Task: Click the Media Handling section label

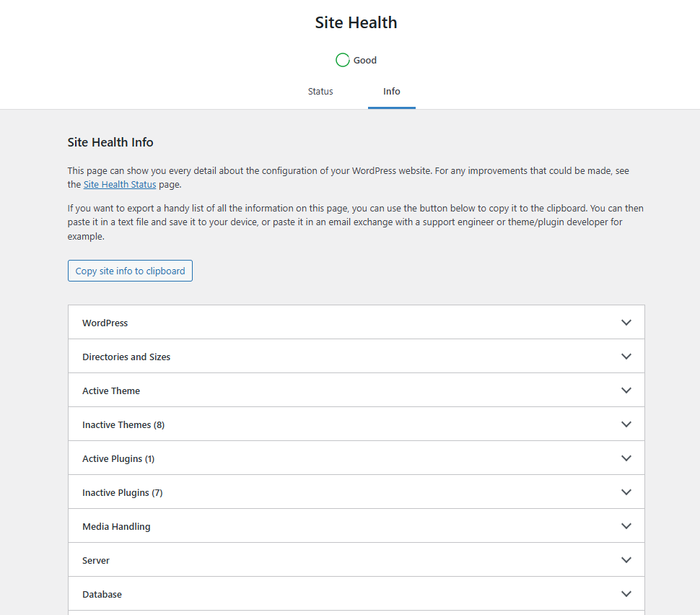Action: coord(116,527)
